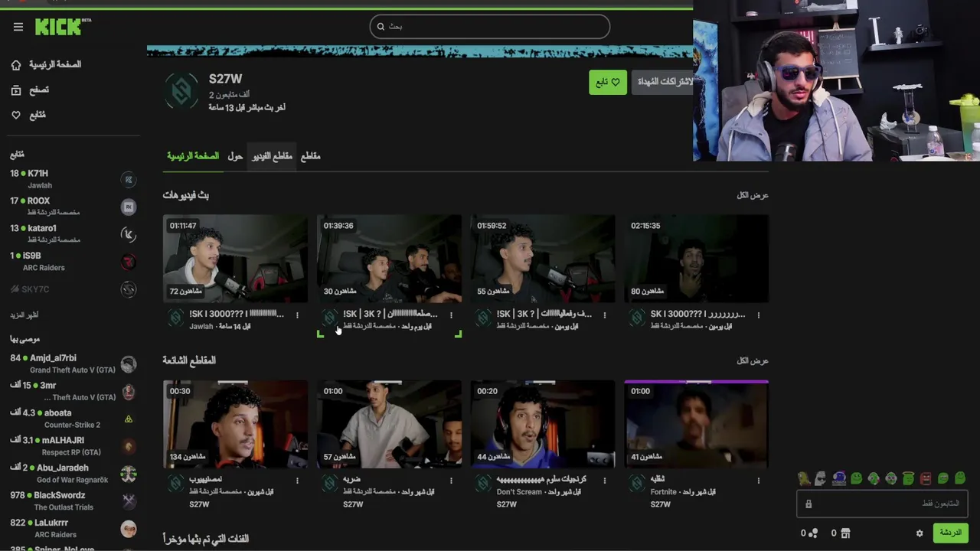Open kataro1 channel avatar in sidebar
The image size is (980, 551).
click(x=129, y=234)
